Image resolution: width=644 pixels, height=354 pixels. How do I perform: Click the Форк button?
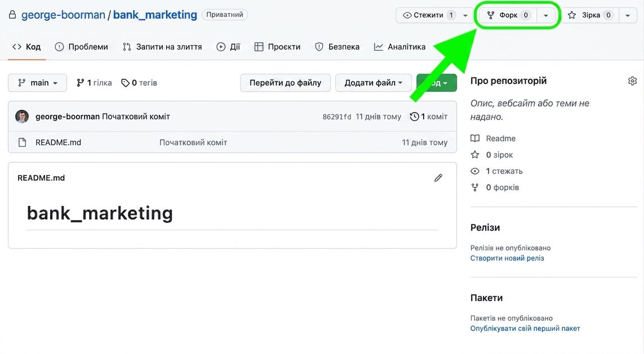click(508, 15)
